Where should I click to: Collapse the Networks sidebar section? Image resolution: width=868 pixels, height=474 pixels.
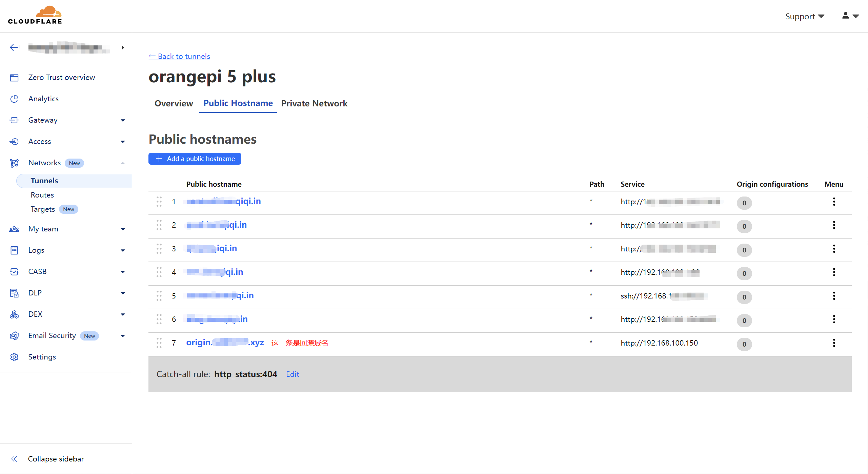(x=123, y=163)
